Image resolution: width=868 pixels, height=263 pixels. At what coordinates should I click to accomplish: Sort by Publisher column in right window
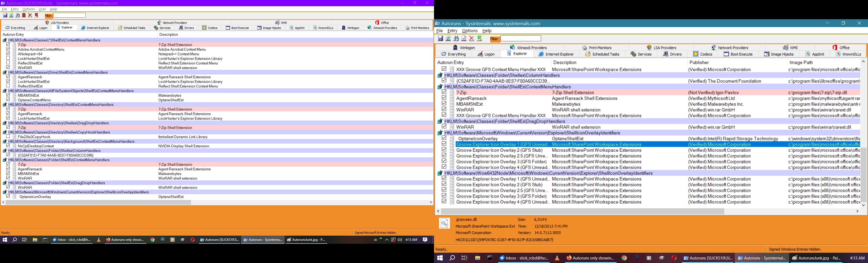(x=700, y=63)
